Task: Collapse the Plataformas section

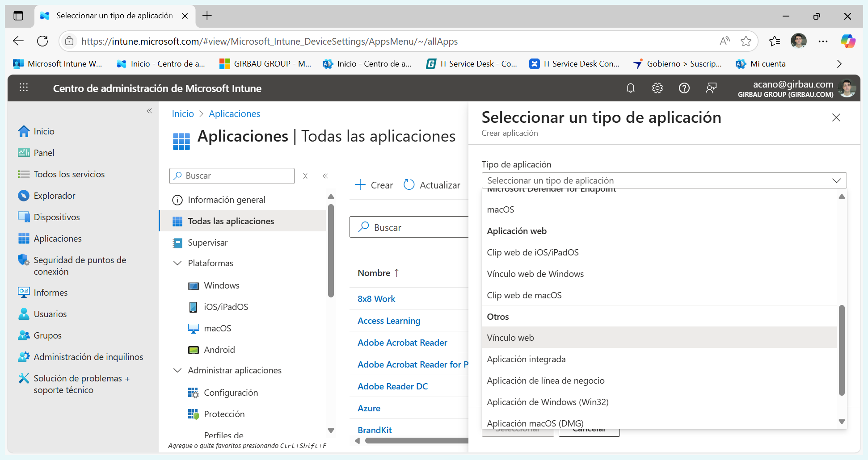Action: coord(177,263)
